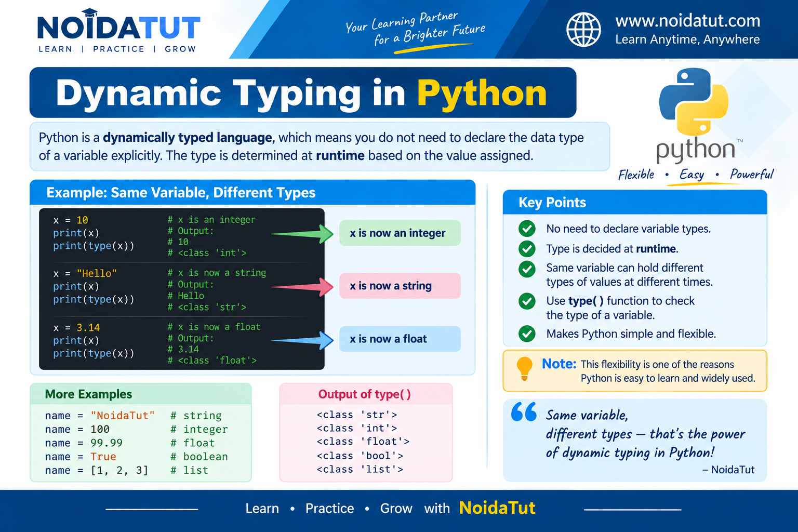The image size is (798, 532).
Task: Click the Python snake logo
Action: [x=694, y=102]
